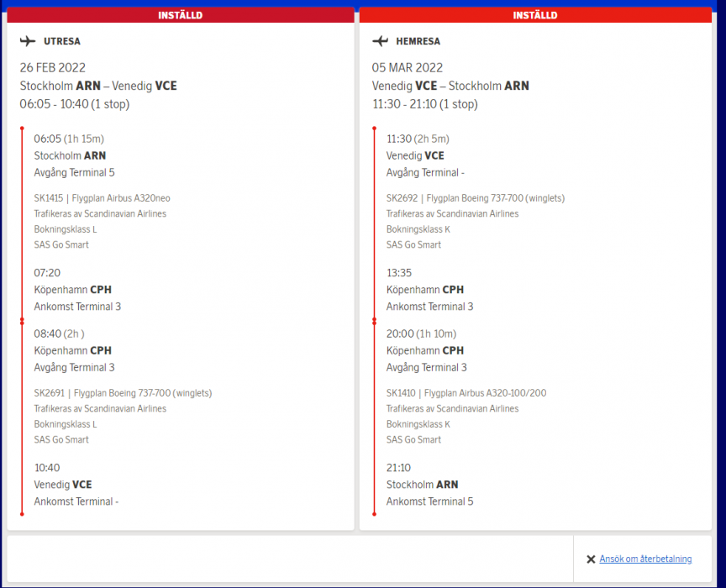Click the INSTÄLLD banner above UTRESA
This screenshot has height=588, width=726.
(x=181, y=15)
